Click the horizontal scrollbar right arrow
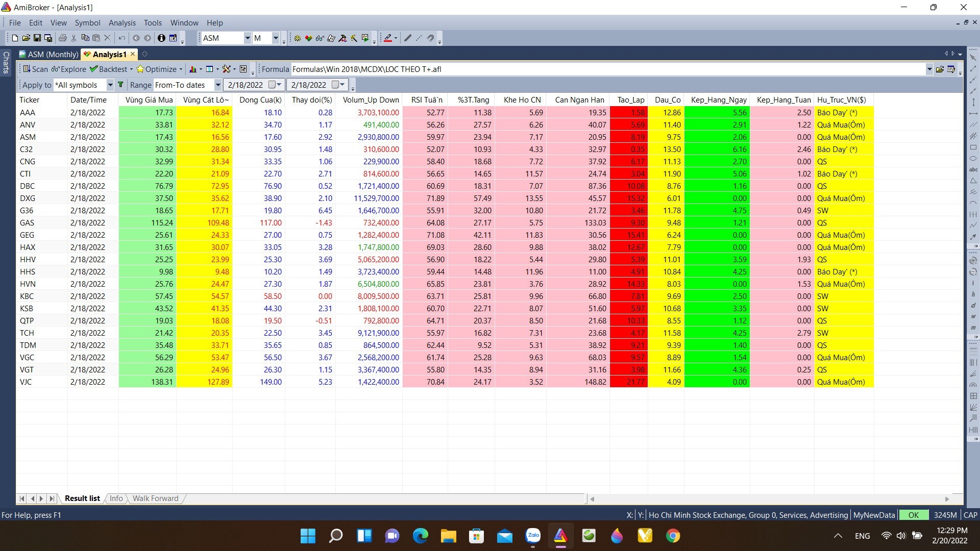Screen dimensions: 980x551 coord(947,499)
